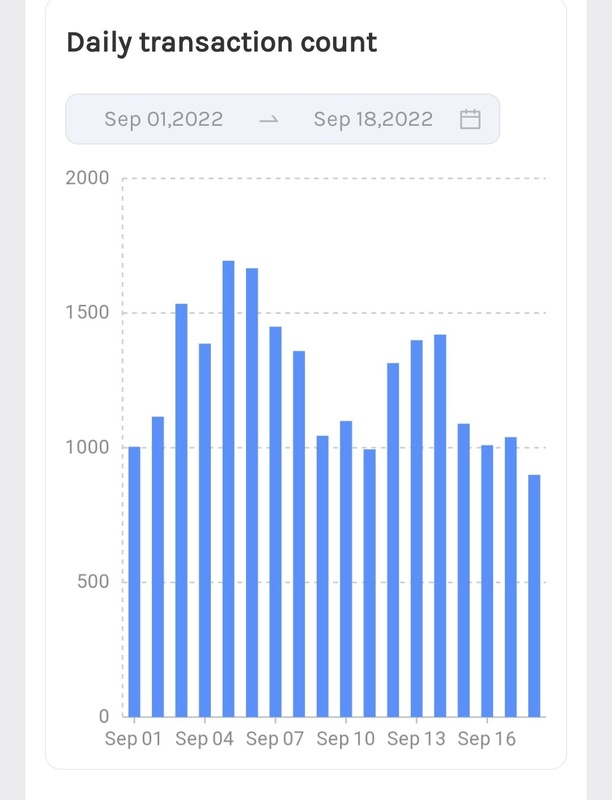Click the Sep 13 bar in chart
This screenshot has width=612, height=800.
tap(416, 528)
